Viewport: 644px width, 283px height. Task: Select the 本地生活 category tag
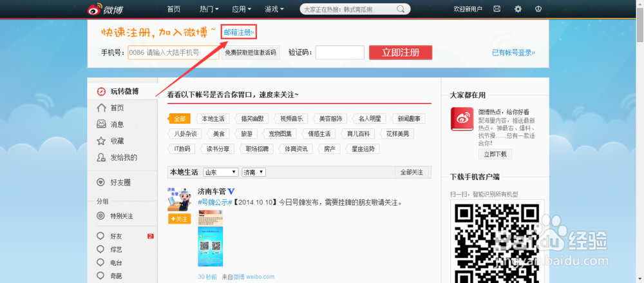pyautogui.click(x=213, y=119)
